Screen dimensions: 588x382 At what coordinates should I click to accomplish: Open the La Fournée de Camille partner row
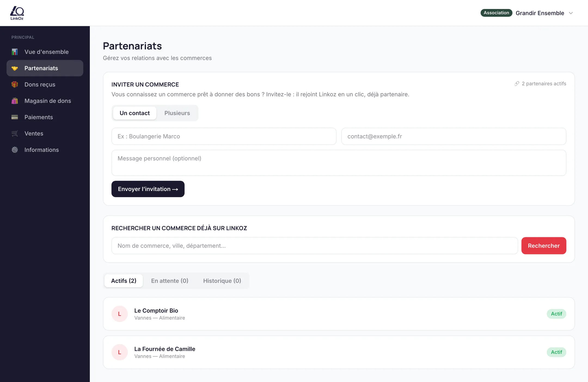(x=339, y=352)
